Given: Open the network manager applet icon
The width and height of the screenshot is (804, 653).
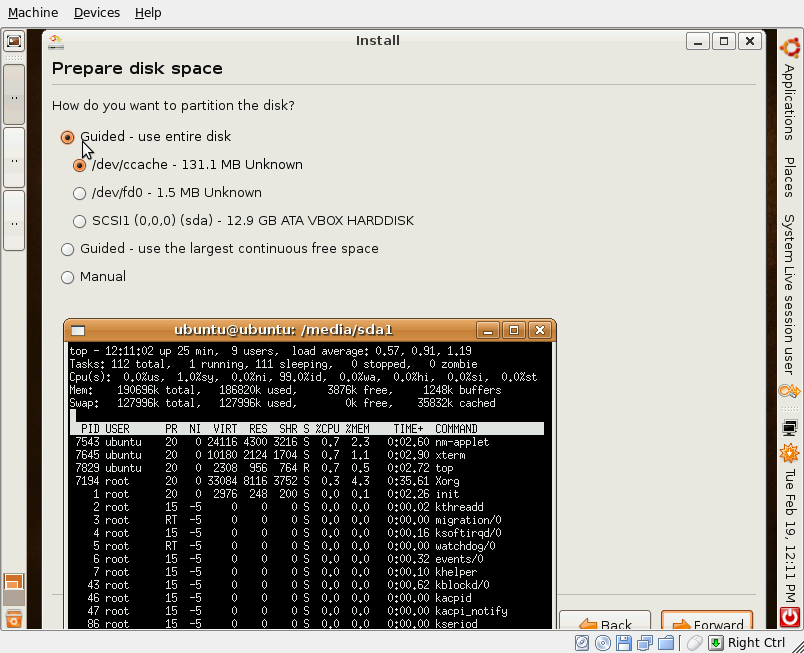Looking at the screenshot, I should pyautogui.click(x=790, y=427).
